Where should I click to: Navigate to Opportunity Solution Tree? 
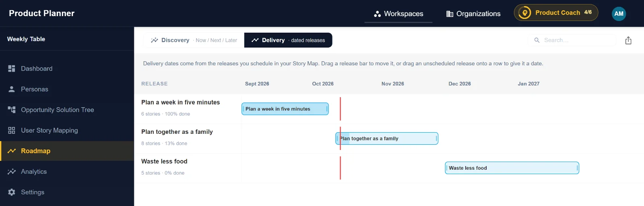tap(67, 110)
